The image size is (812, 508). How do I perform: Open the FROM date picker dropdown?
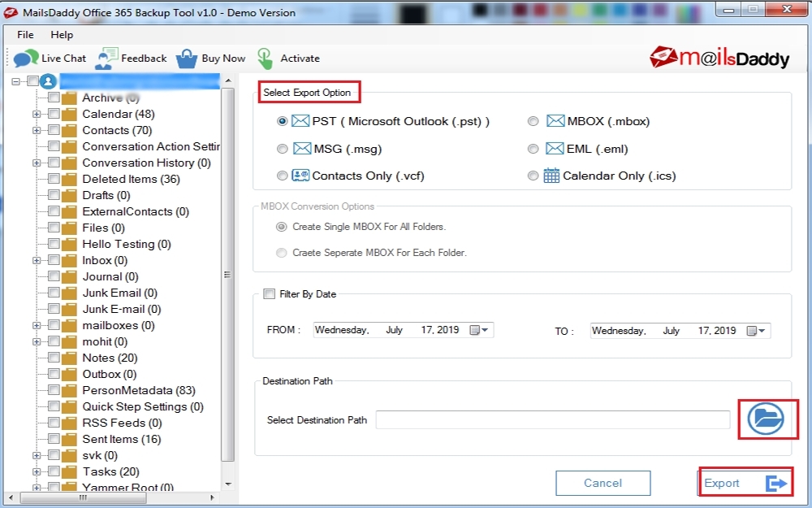click(480, 330)
